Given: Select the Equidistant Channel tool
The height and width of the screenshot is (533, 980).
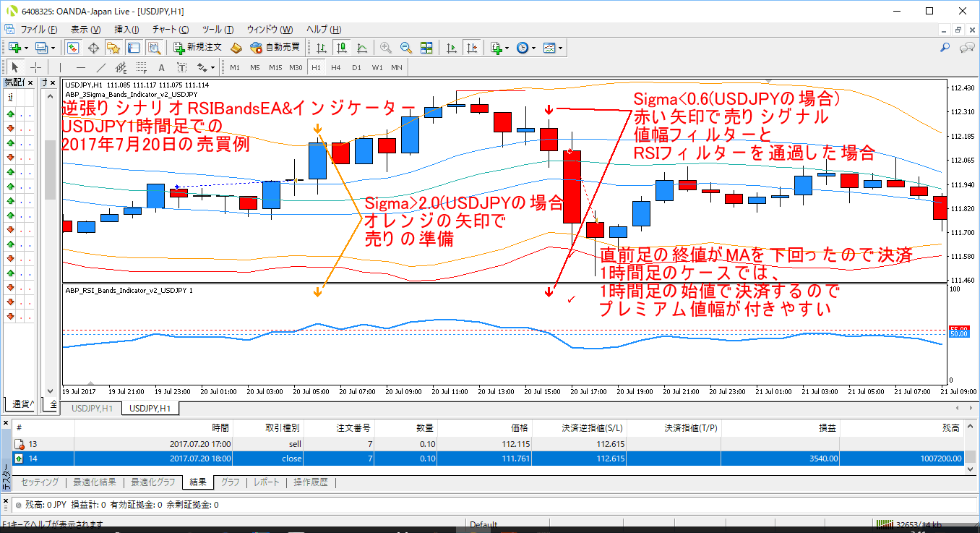Looking at the screenshot, I should pyautogui.click(x=121, y=67).
